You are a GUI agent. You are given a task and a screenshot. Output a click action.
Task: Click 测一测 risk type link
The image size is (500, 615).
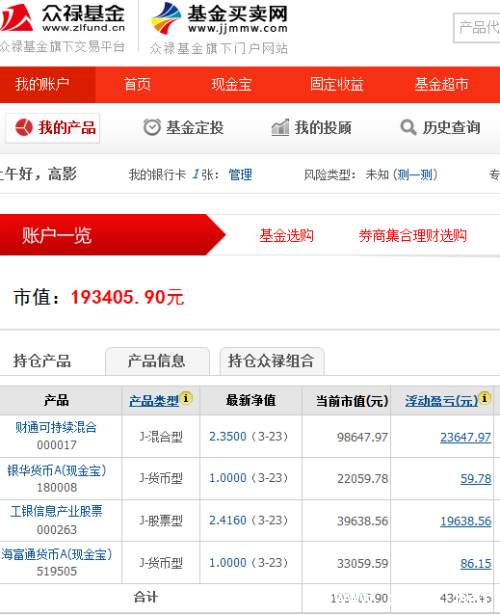pyautogui.click(x=415, y=175)
